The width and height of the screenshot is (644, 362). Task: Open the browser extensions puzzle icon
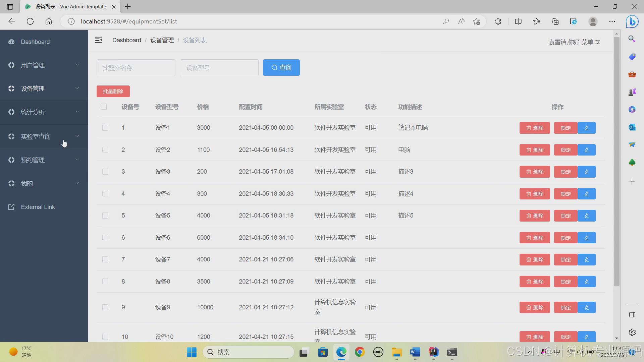[x=498, y=21]
